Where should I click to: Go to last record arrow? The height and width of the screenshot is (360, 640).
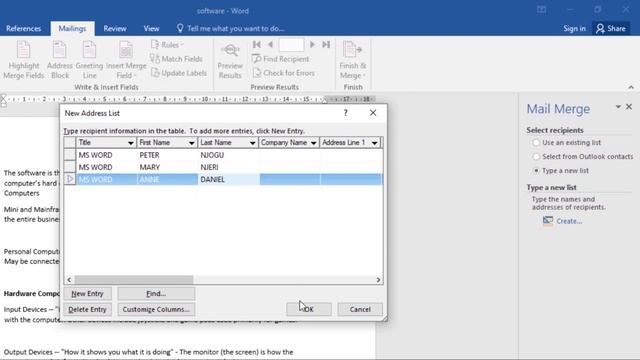point(326,44)
